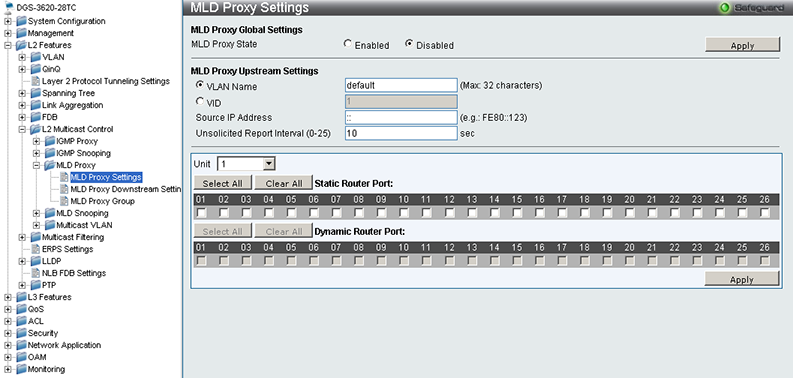Enable the MLD Proxy State

click(x=347, y=44)
